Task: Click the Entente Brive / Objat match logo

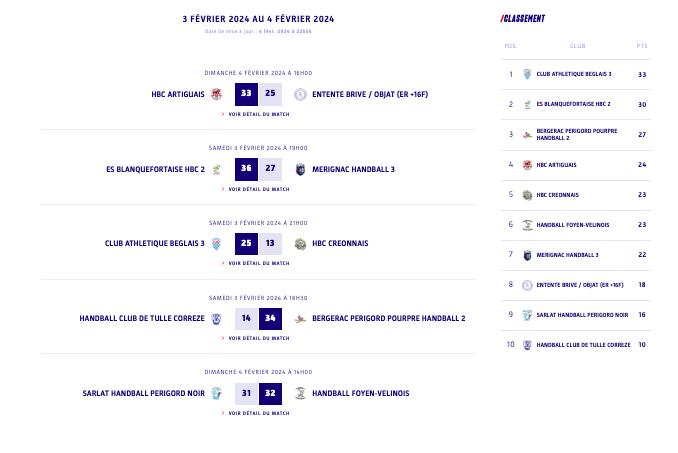Action: point(300,94)
